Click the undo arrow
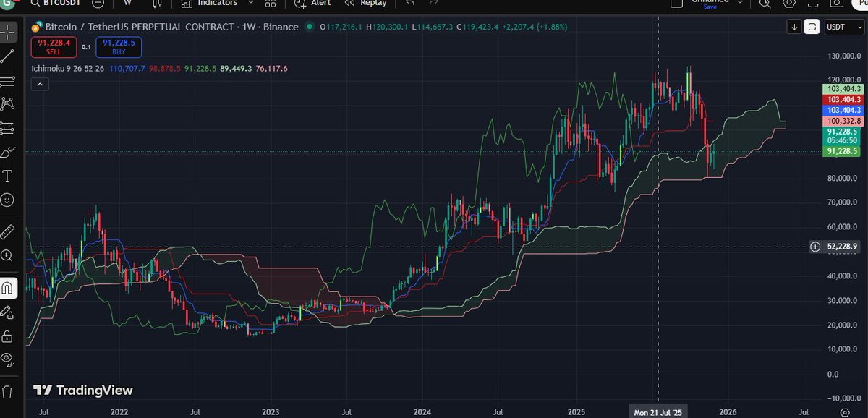 [x=410, y=3]
